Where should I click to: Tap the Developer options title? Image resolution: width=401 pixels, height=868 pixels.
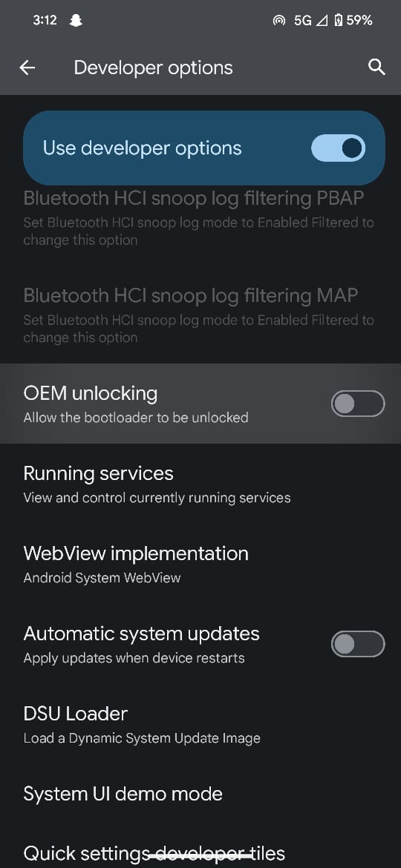(154, 68)
